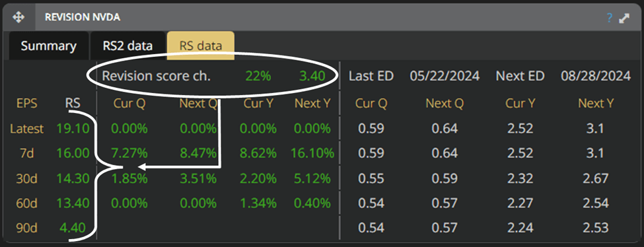
Task: Click the 8.62% Cur Y revision value
Action: 258,154
